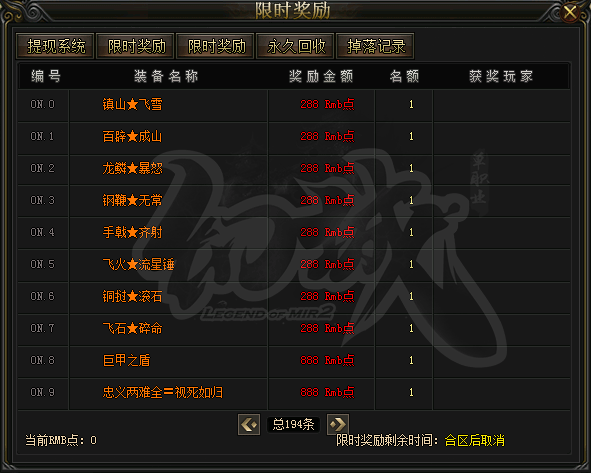Select the 镇山★飞雪 equipment row
The image size is (591, 473).
(293, 105)
